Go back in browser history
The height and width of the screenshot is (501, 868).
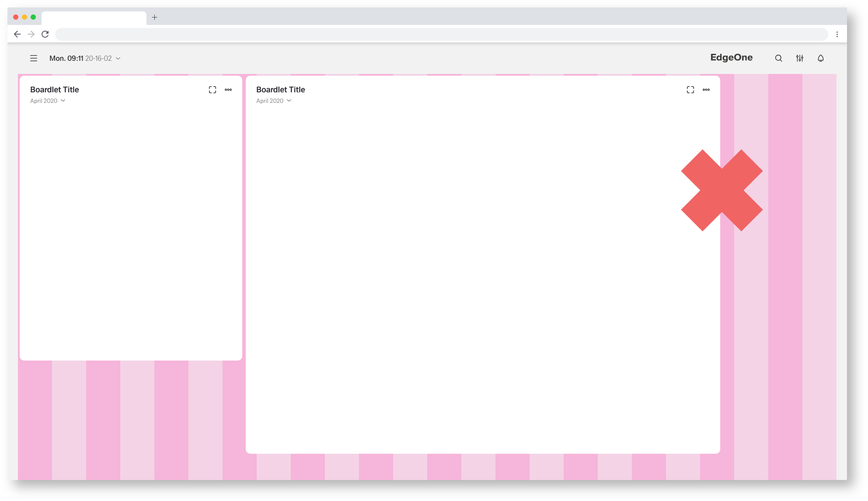click(17, 34)
